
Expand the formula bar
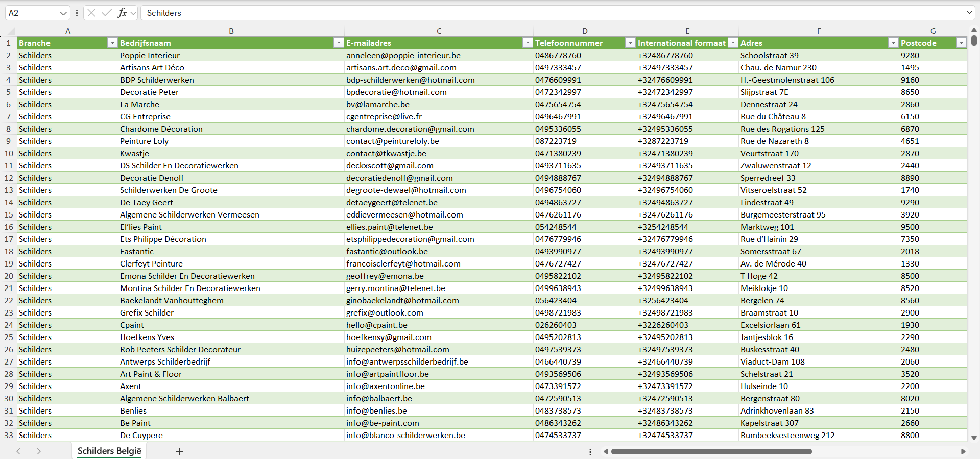coord(969,13)
